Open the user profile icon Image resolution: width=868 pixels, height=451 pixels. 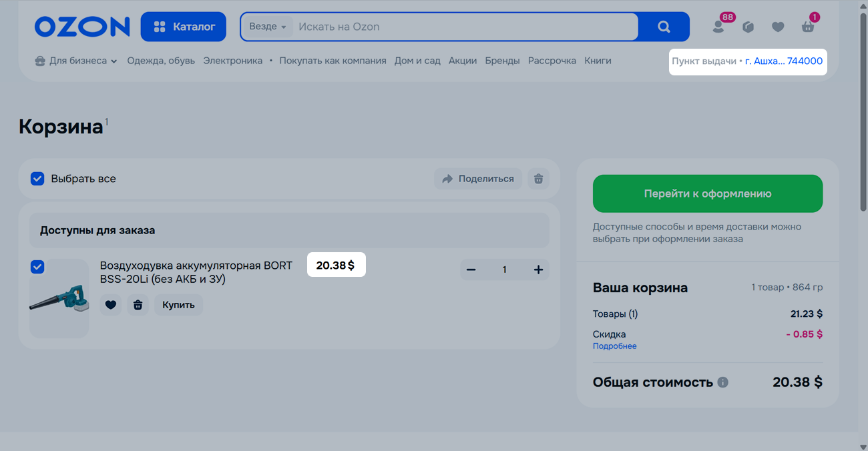coord(718,27)
